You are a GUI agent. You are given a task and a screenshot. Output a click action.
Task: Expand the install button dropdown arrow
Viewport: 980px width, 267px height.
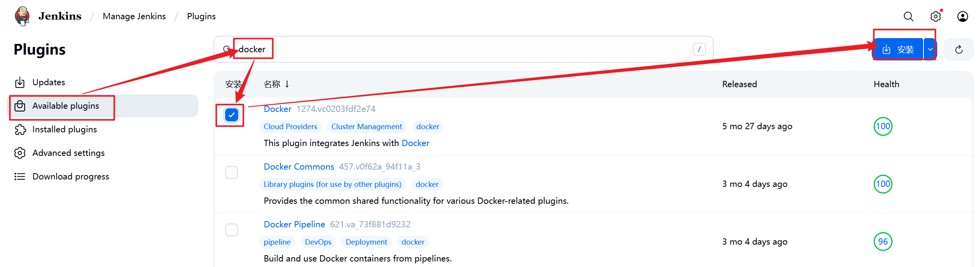(x=930, y=49)
